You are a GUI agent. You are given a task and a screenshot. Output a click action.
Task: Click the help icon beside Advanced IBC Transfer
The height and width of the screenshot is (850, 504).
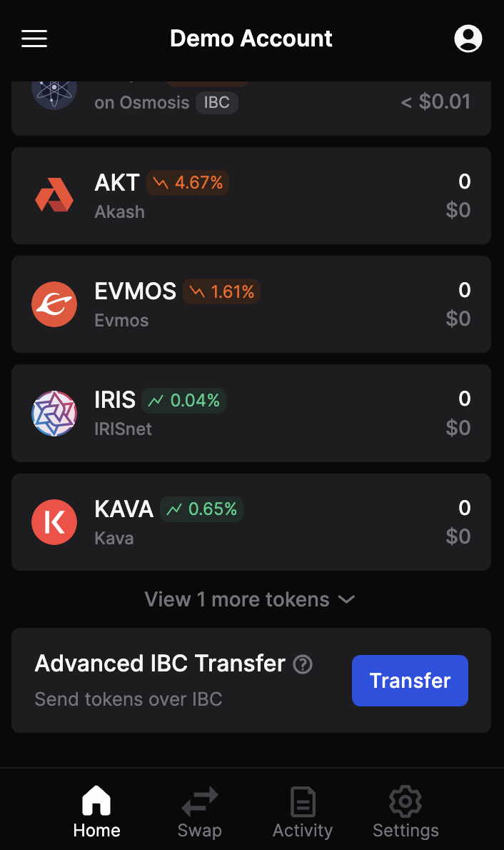tap(303, 664)
